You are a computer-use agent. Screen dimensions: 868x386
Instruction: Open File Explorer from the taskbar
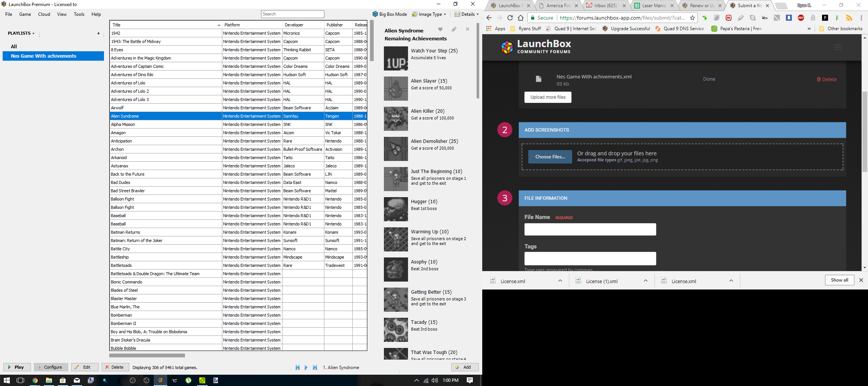[49, 380]
